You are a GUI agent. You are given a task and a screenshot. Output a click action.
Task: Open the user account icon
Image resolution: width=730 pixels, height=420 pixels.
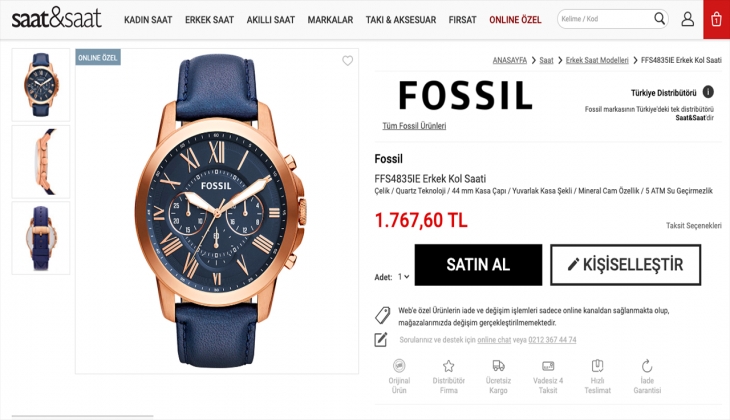coord(688,19)
